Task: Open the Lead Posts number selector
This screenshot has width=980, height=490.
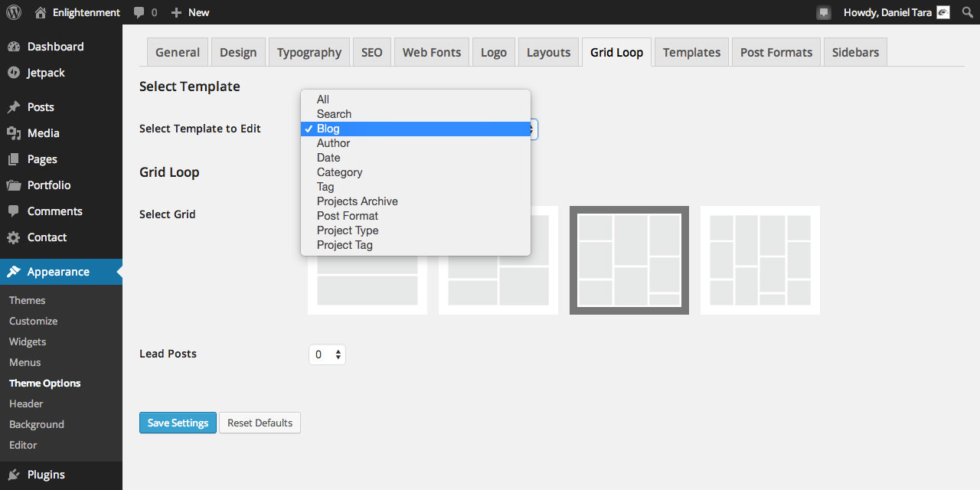Action: (x=327, y=354)
